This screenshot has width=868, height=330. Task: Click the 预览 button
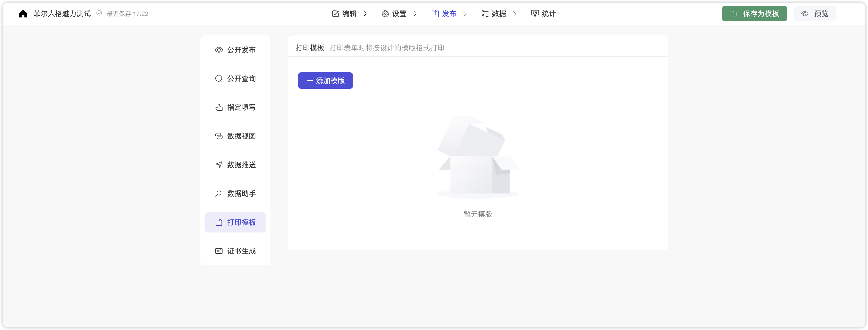814,13
